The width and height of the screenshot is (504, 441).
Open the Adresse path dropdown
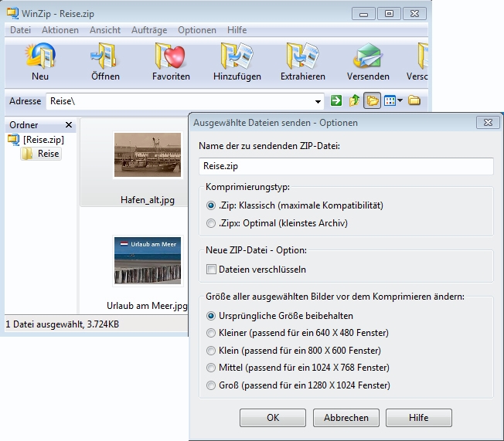click(x=318, y=101)
